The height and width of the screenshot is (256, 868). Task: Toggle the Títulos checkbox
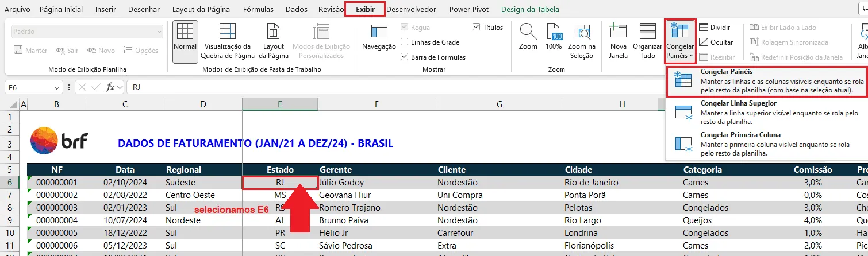tap(477, 27)
